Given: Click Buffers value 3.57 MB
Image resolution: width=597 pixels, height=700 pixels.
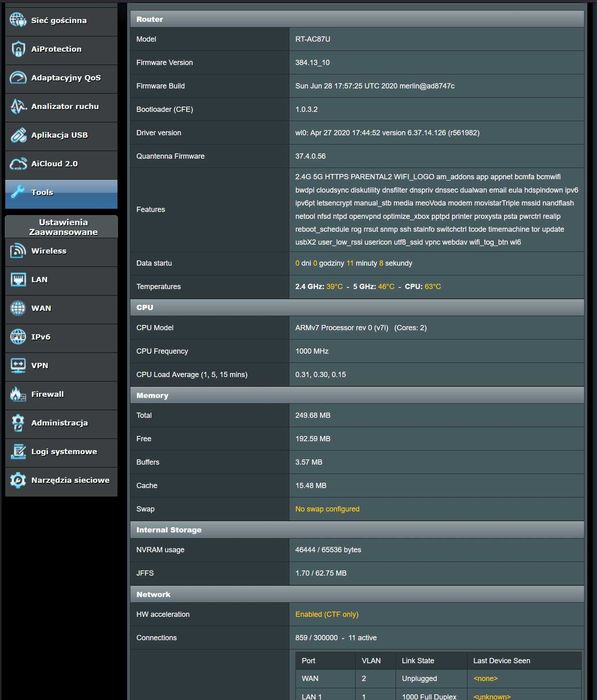Looking at the screenshot, I should point(309,462).
